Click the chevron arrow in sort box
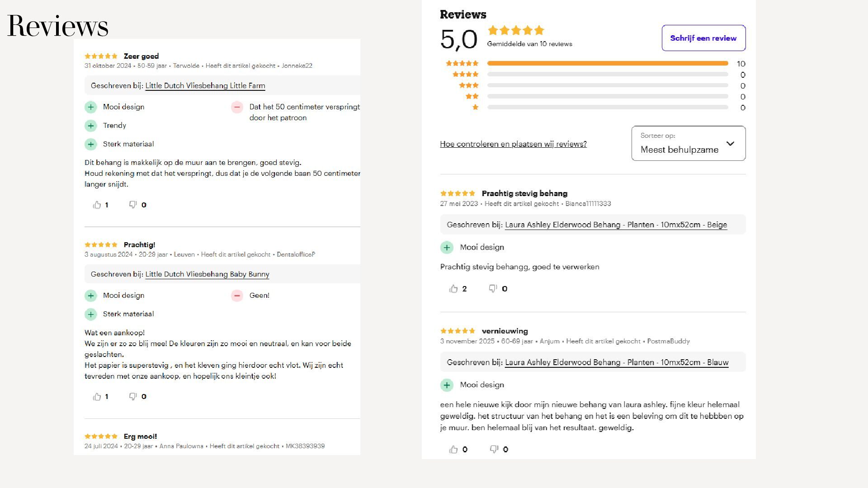Screen dimensions: 868x488 (730, 144)
